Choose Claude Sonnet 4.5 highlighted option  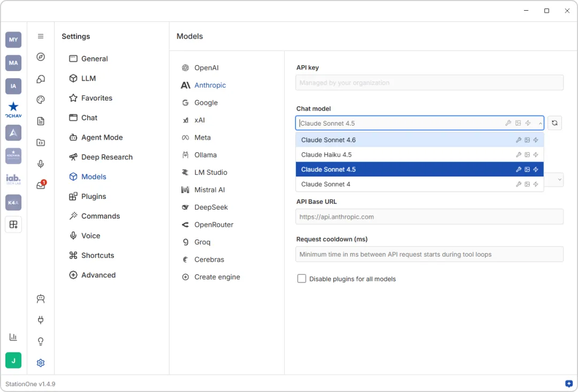pyautogui.click(x=420, y=170)
